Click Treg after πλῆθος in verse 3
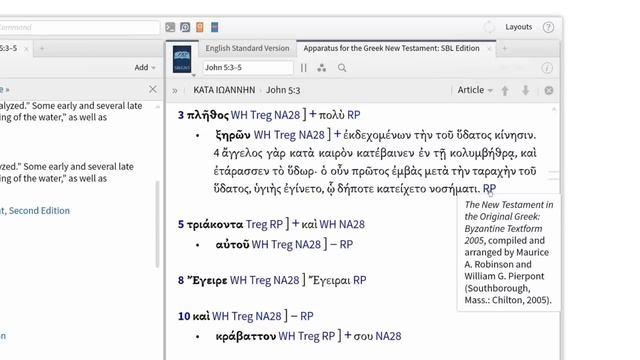Screen dimensions: 640x360 pos(261,115)
